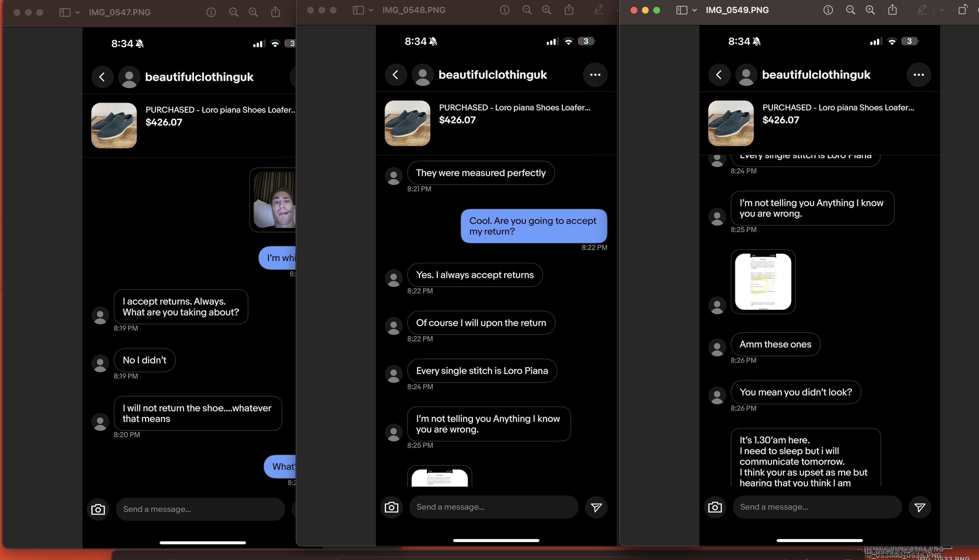Click "I accept returns. Always." message bubble

[x=181, y=307]
